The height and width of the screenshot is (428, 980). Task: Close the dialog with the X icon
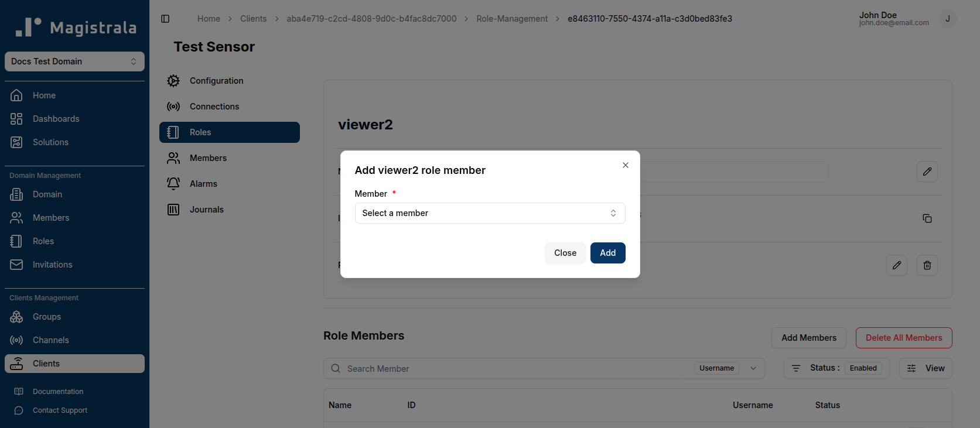[x=626, y=165]
